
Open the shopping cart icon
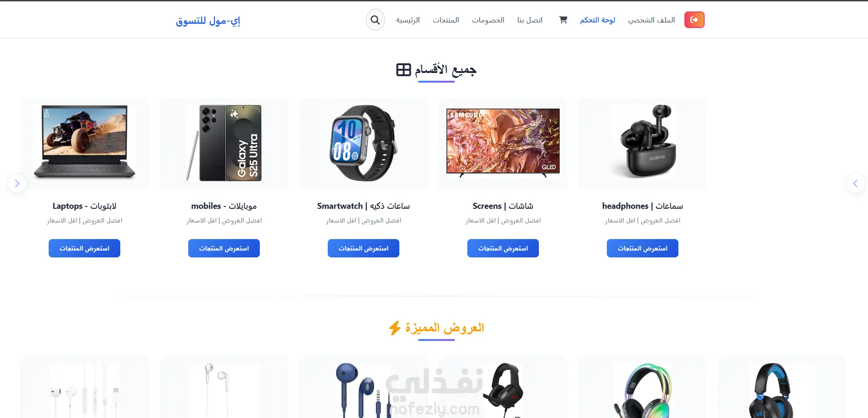(563, 20)
